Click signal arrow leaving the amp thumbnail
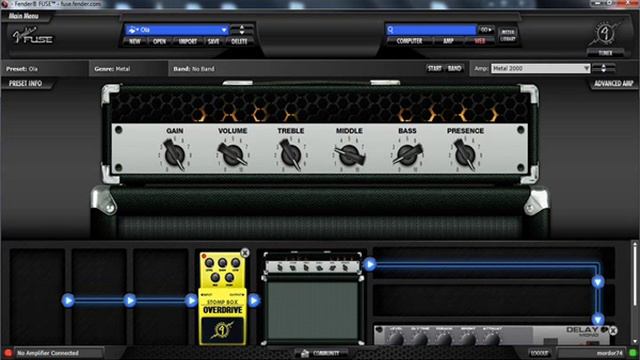640x360 pixels. (x=370, y=264)
